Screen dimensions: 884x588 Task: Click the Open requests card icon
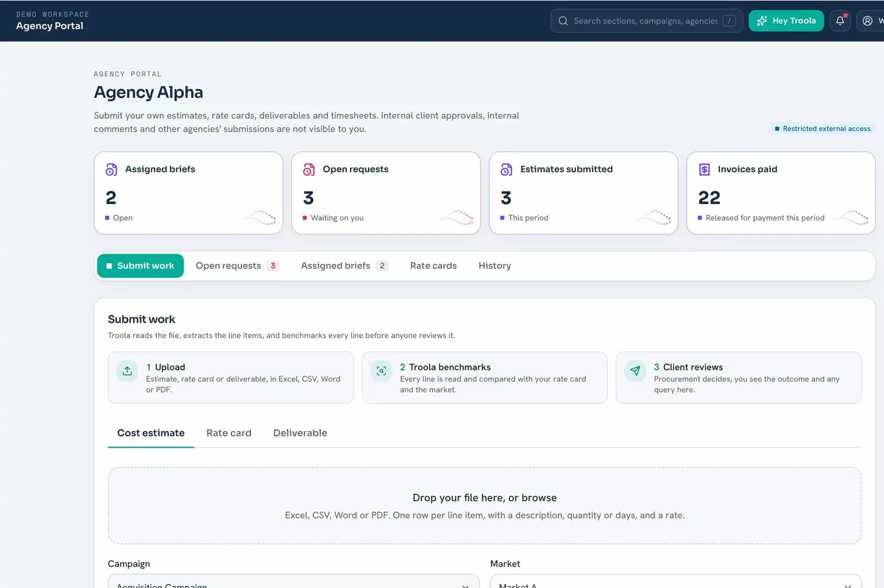(x=309, y=170)
